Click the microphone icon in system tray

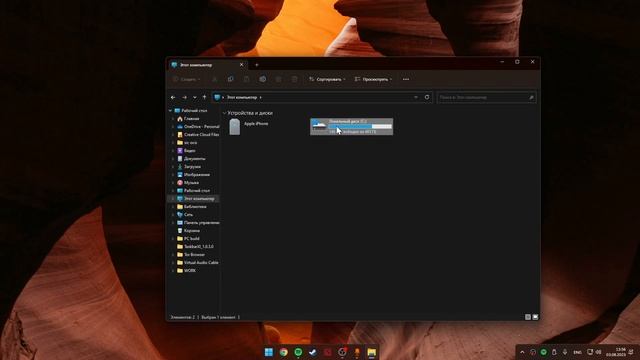(x=565, y=352)
